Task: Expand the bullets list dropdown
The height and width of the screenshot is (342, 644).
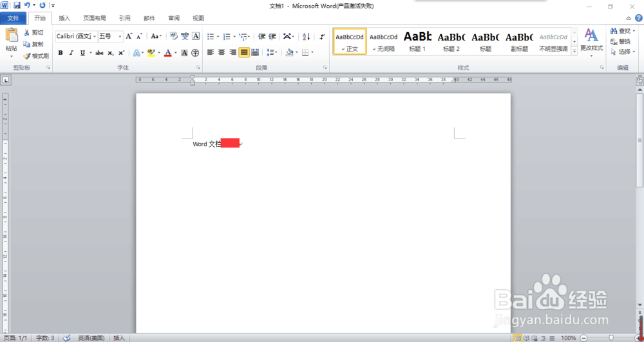Action: [x=218, y=37]
